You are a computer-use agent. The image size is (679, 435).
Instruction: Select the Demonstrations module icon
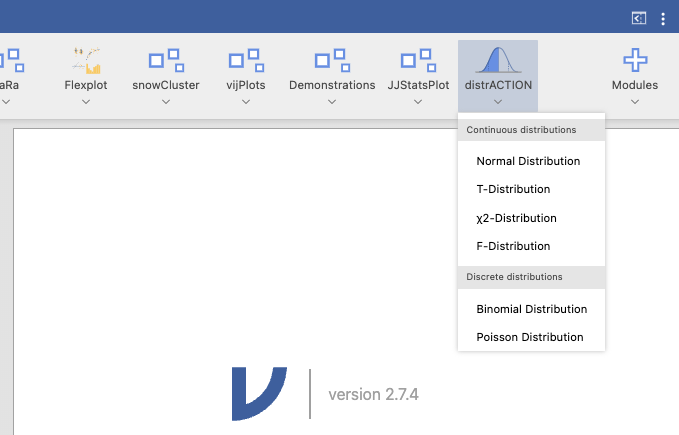tap(331, 62)
